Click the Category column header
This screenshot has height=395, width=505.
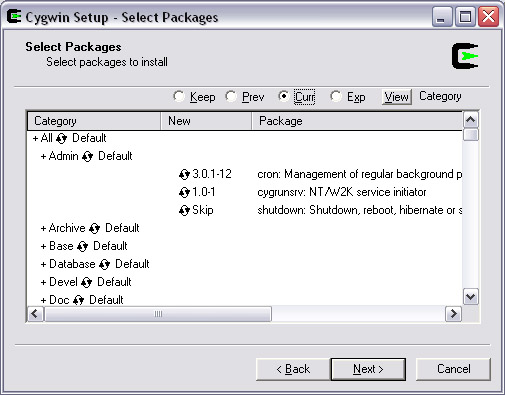(x=94, y=121)
